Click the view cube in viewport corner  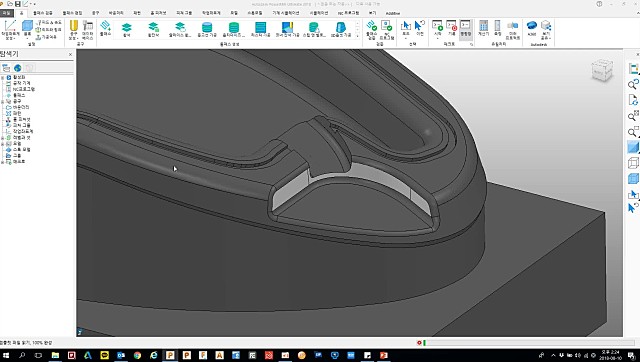tap(602, 70)
